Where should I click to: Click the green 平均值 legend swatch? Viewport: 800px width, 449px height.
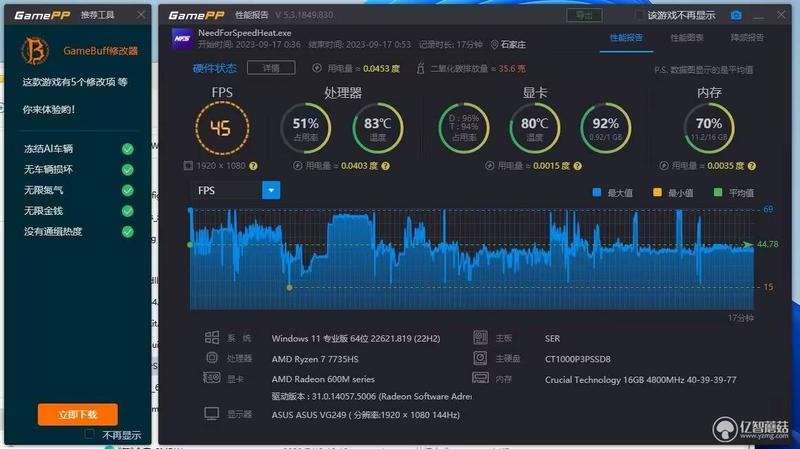coord(718,192)
